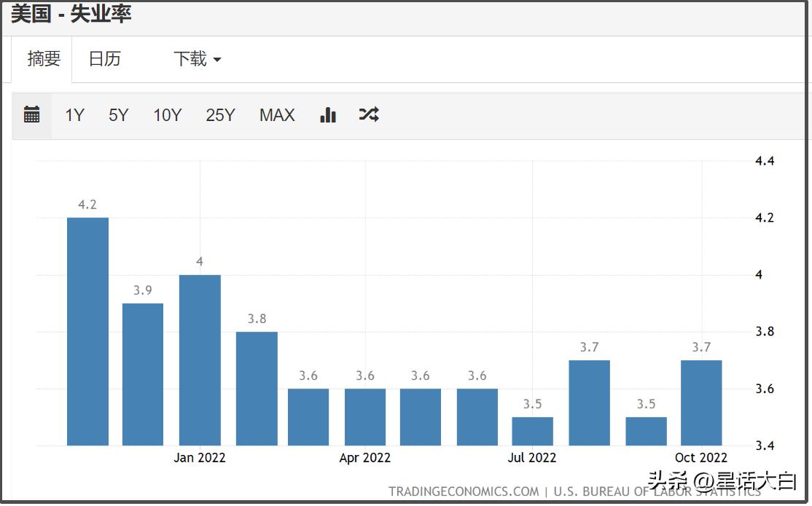This screenshot has height=506, width=812.
Task: Choose the 10Y time range
Action: pos(167,115)
